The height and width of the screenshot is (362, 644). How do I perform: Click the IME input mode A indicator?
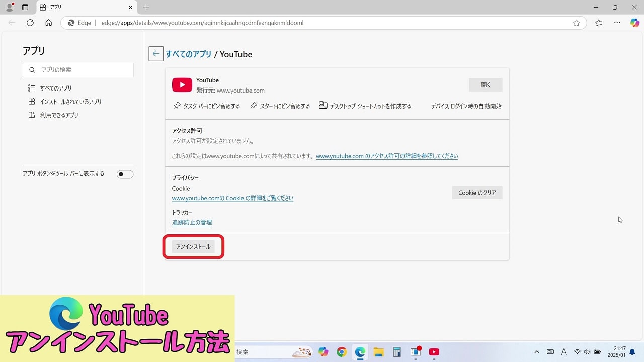pos(563,352)
